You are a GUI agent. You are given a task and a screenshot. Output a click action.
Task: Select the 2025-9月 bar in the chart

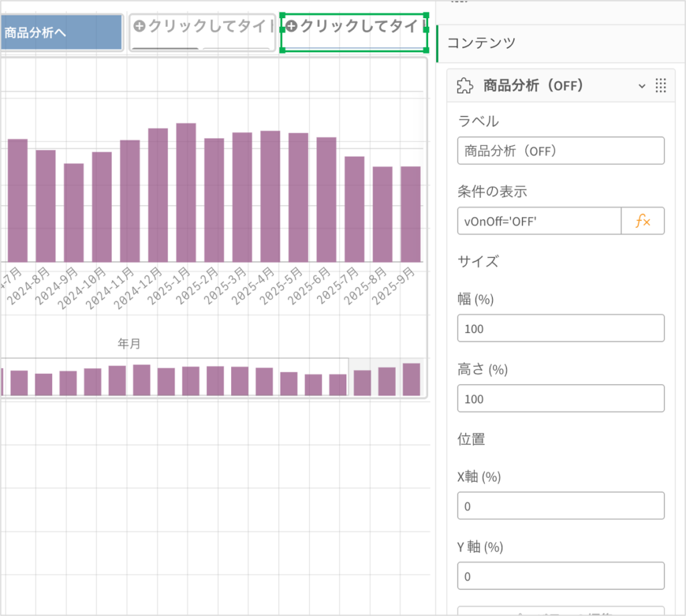coord(411,214)
